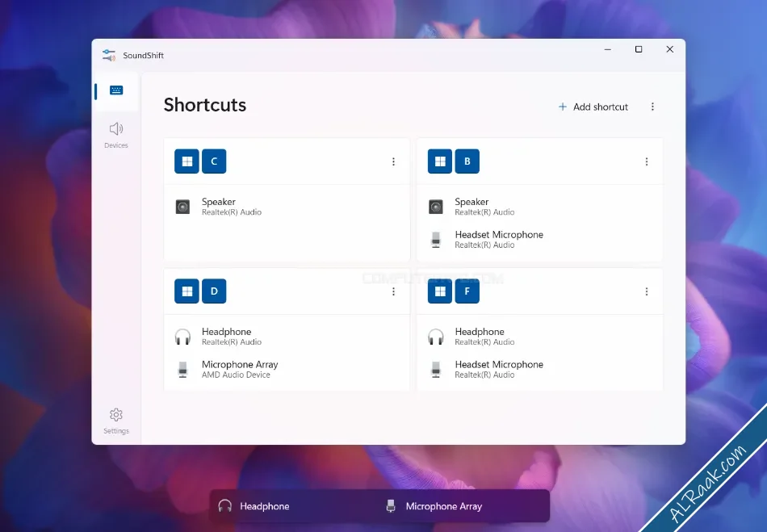Click the microphone icon in Win+B card
The image size is (767, 532).
(x=436, y=240)
